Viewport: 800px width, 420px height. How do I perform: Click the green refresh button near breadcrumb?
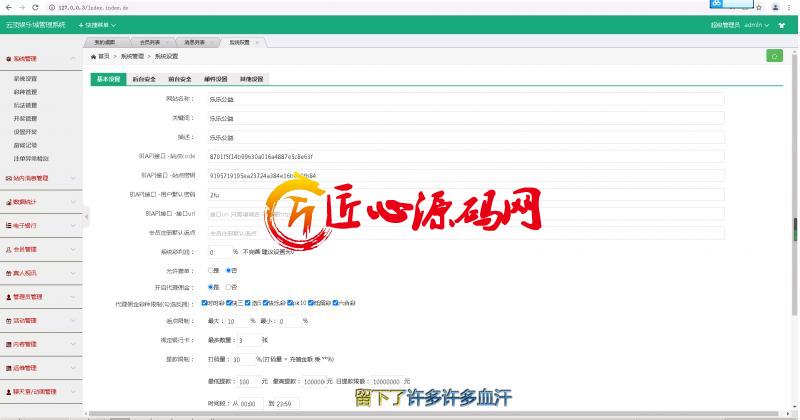pos(774,56)
